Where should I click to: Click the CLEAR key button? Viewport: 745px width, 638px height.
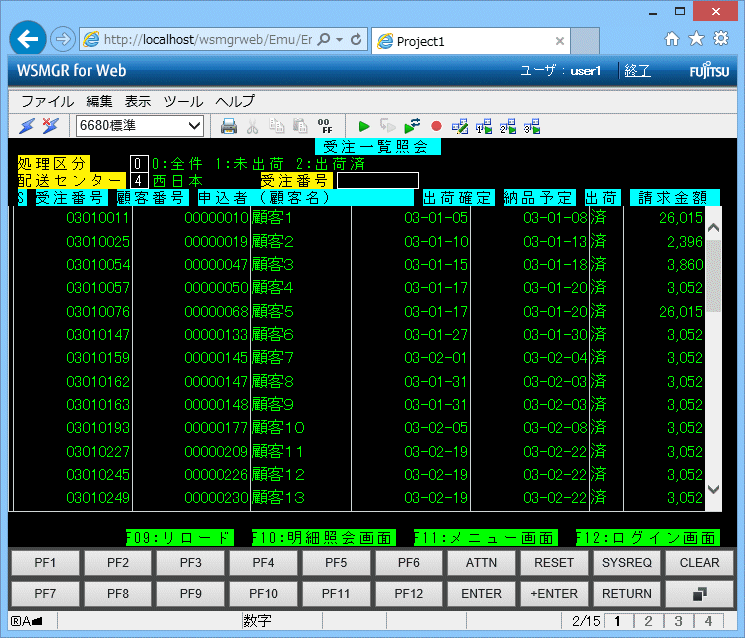pyautogui.click(x=699, y=563)
